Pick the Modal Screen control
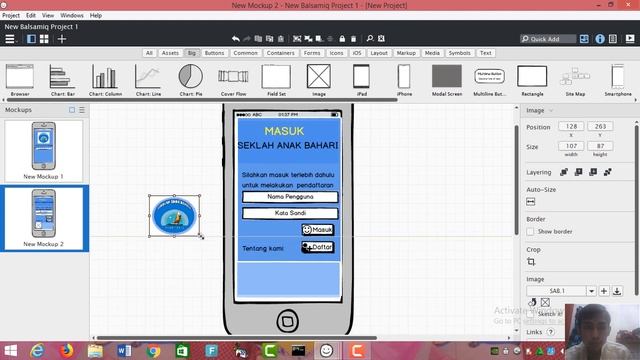 click(x=447, y=80)
